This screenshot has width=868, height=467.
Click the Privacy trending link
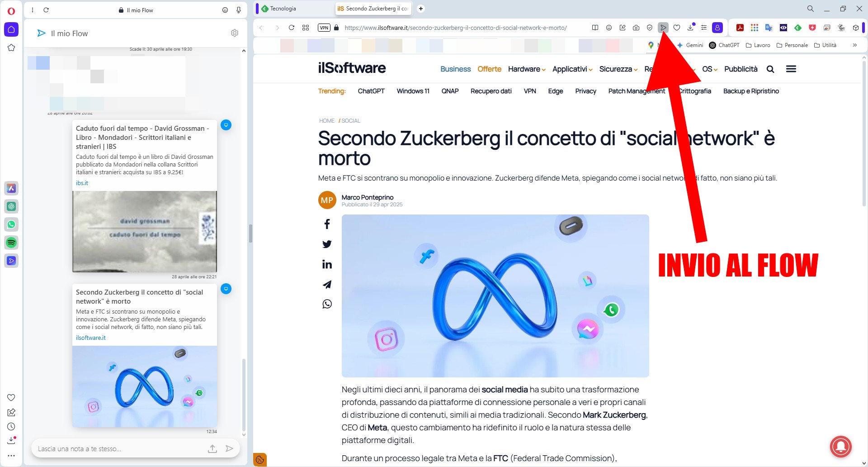coord(585,91)
